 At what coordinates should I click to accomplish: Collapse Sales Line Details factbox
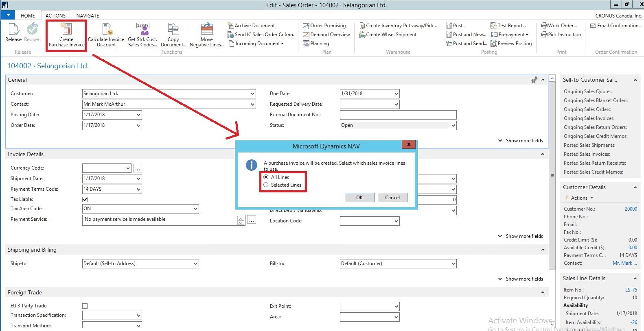click(635, 279)
